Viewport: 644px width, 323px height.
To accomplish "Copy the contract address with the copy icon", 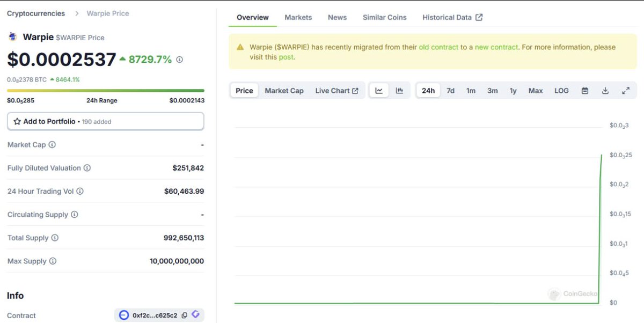I will [185, 315].
